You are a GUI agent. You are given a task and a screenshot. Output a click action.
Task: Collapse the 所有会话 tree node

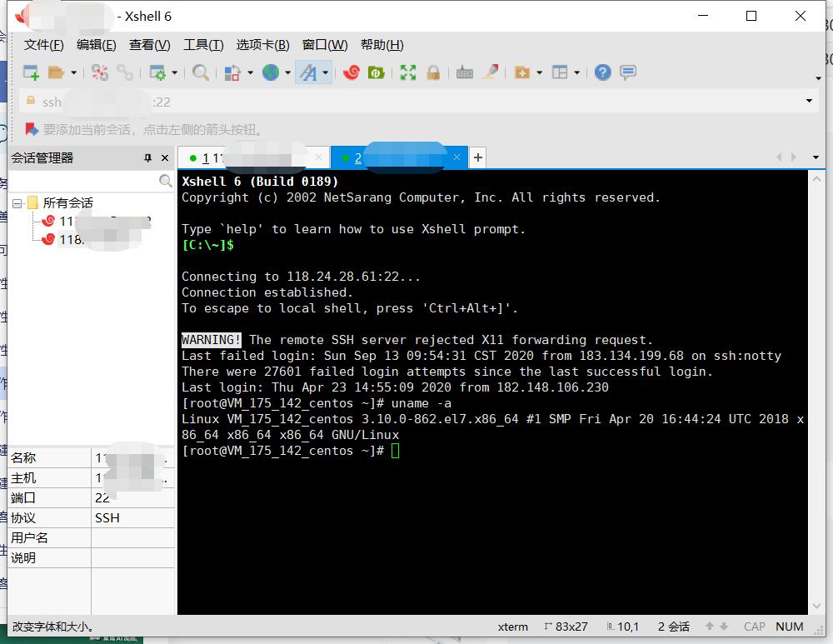pyautogui.click(x=17, y=202)
